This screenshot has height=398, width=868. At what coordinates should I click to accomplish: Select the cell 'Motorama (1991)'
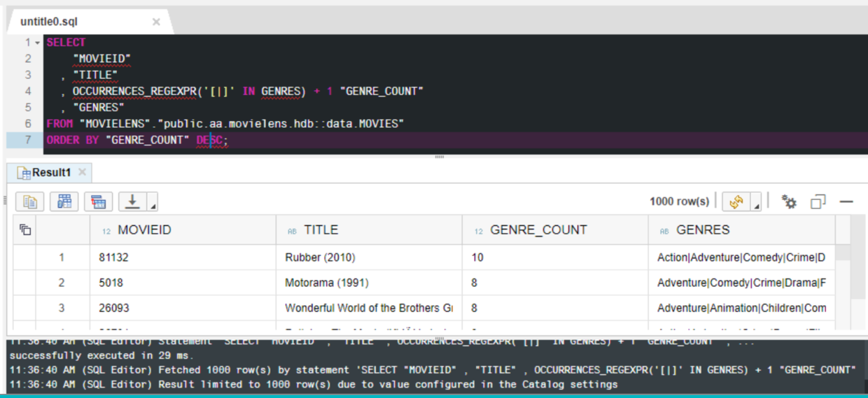(369, 283)
